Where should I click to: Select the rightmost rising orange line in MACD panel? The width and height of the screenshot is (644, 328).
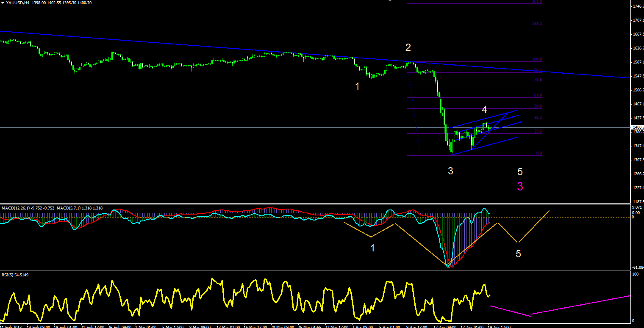click(534, 226)
